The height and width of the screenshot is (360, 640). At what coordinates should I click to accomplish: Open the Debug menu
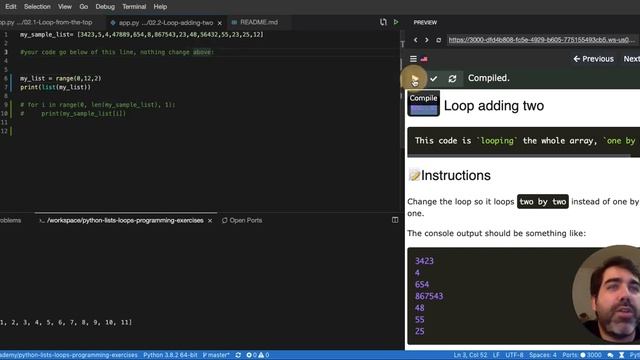coord(105,7)
